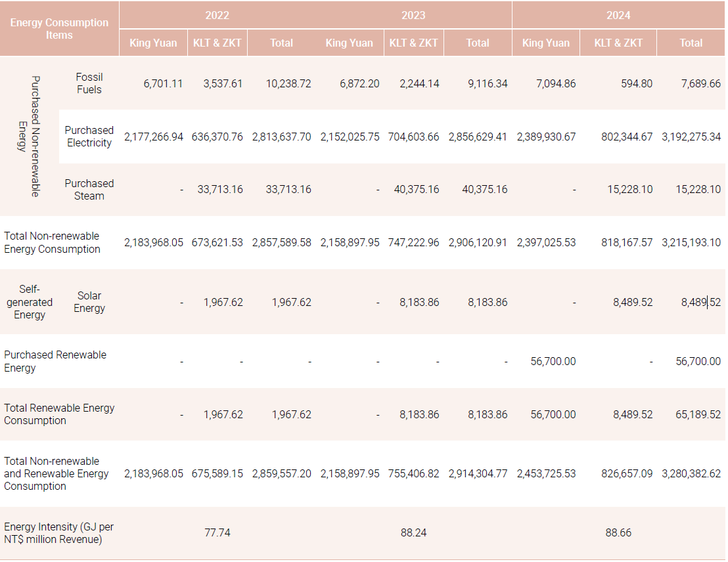Screen dimensions: 728x562
Task: Select the grand total value 3,280,382.62
Action: point(691,473)
